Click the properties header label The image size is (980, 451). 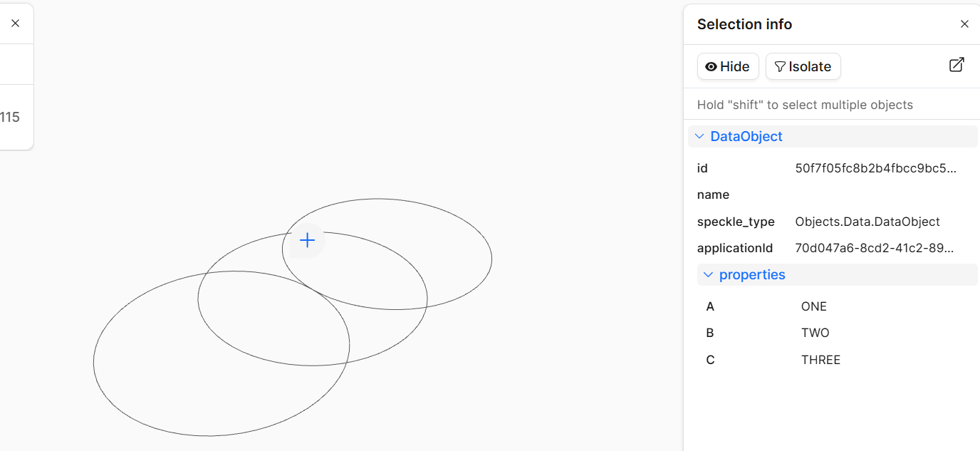coord(752,274)
